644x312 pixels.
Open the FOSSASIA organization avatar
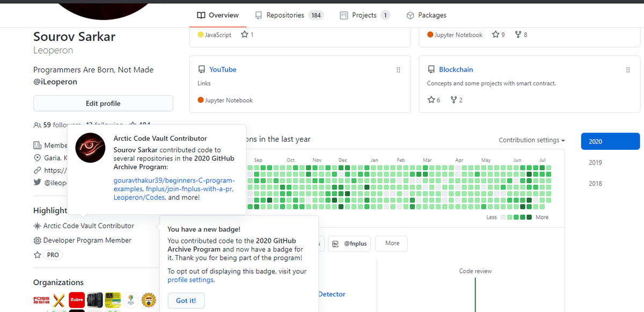coord(41,300)
